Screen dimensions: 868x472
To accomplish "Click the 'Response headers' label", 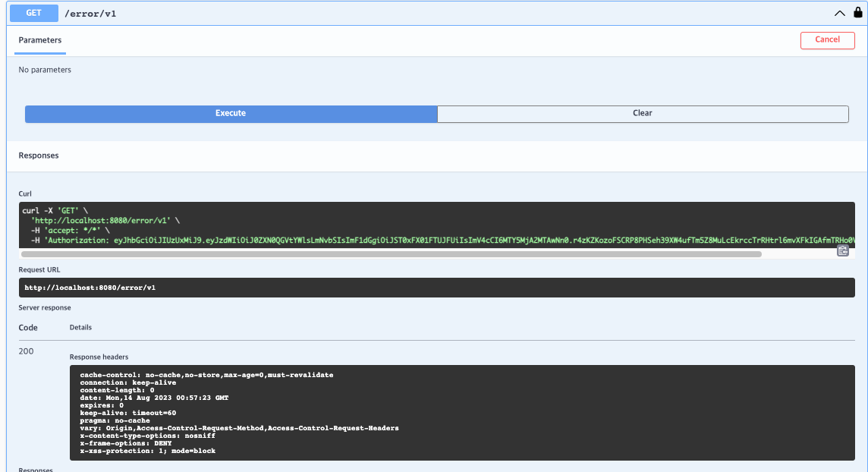I will tap(99, 357).
